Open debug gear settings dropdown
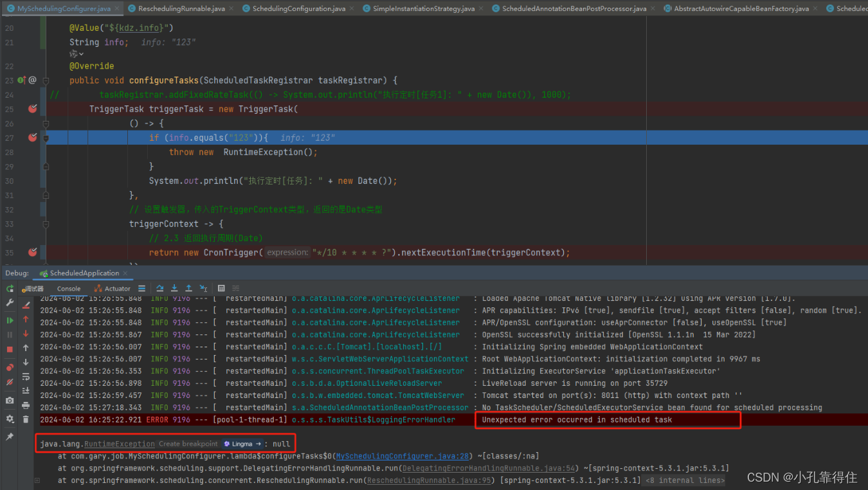The width and height of the screenshot is (868, 490). (10, 419)
